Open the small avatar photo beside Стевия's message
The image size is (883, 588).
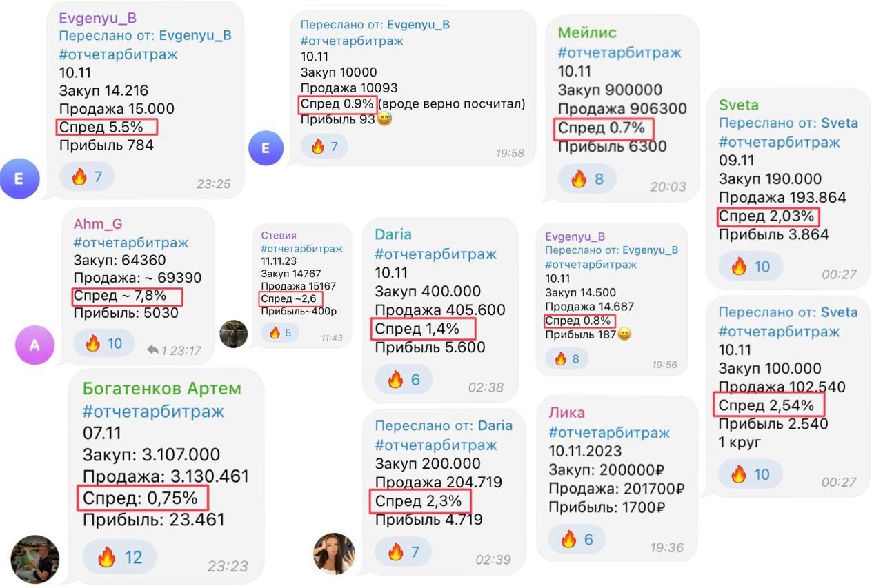pyautogui.click(x=233, y=334)
